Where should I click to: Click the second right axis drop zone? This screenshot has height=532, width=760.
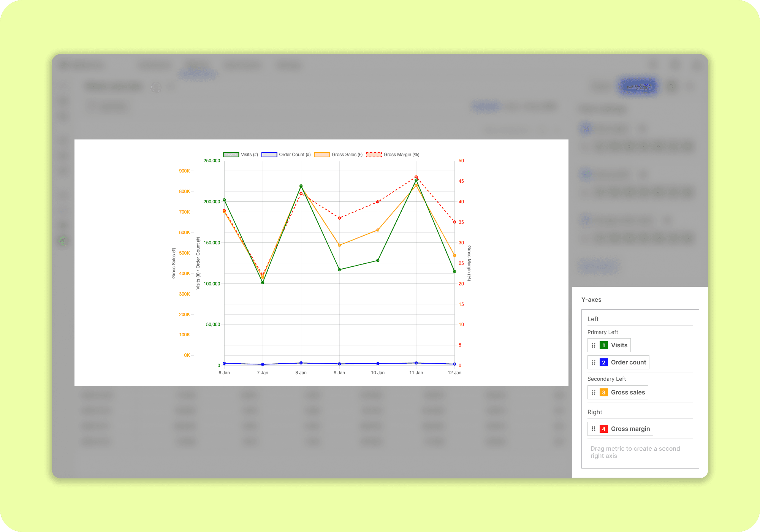click(x=635, y=452)
